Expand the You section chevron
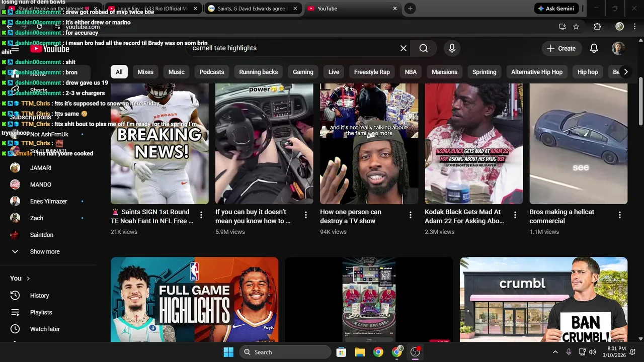The image size is (644, 362). pos(28,278)
